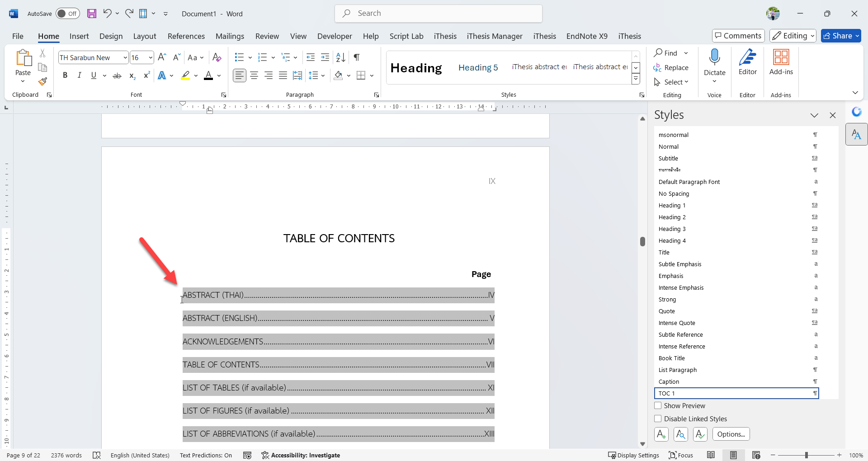Image resolution: width=868 pixels, height=461 pixels.
Task: Open Manage Styles icon
Action: [x=700, y=434]
